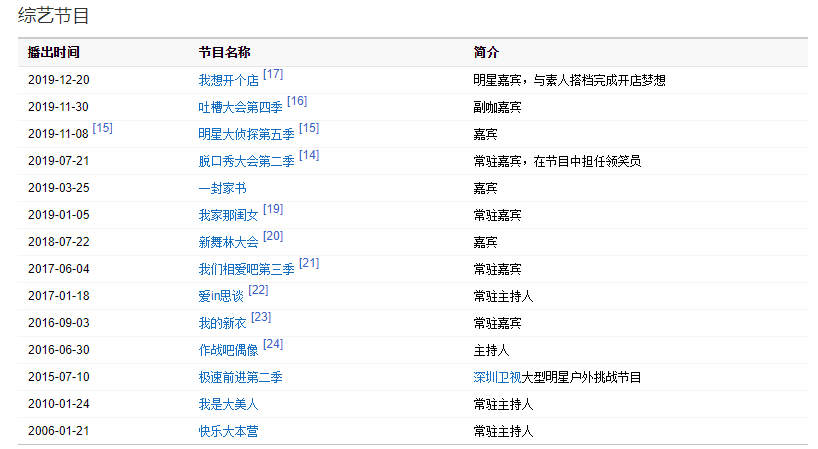818x449 pixels.
Task: Open reference [14] beside 脱口秀大会第二季
Action: coord(309,155)
